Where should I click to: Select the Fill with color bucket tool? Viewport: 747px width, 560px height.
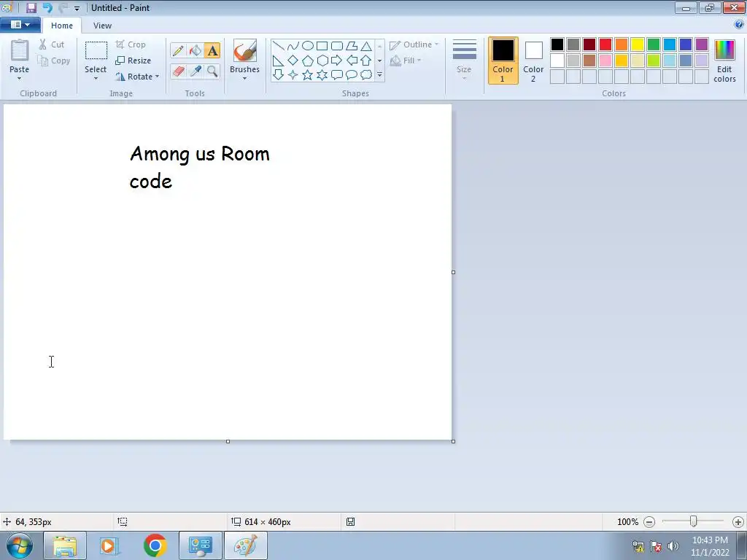pos(196,50)
